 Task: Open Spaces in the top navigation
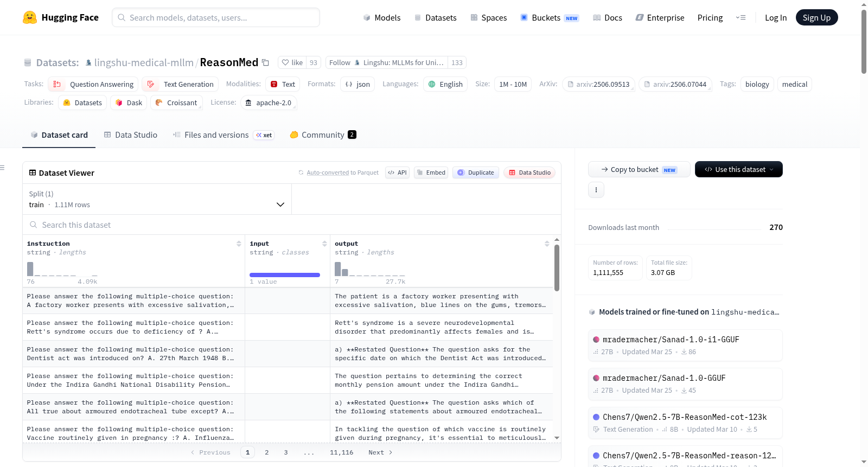489,18
